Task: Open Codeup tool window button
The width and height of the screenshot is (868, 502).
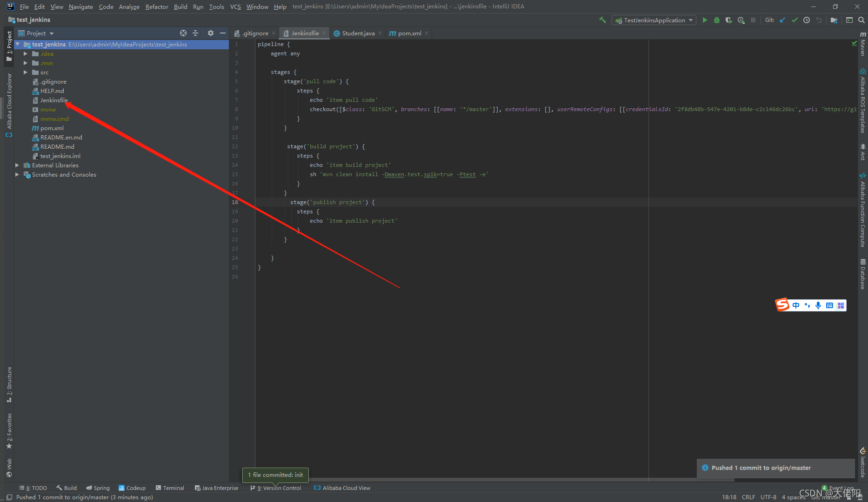Action: [x=132, y=488]
